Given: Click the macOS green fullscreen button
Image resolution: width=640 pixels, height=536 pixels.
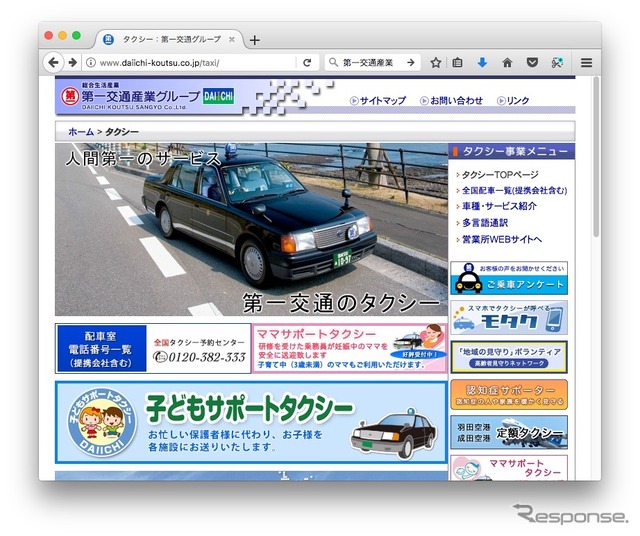Looking at the screenshot, I should point(76,36).
